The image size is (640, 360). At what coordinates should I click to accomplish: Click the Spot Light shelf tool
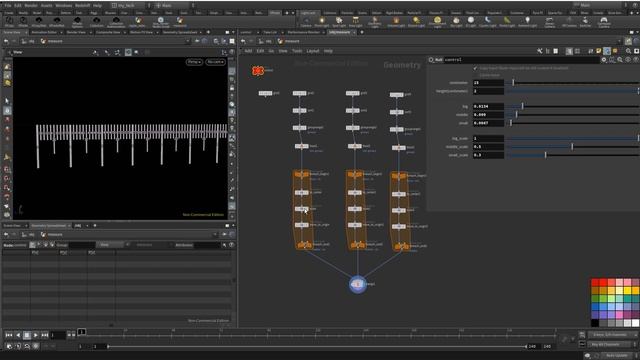[x=339, y=22]
